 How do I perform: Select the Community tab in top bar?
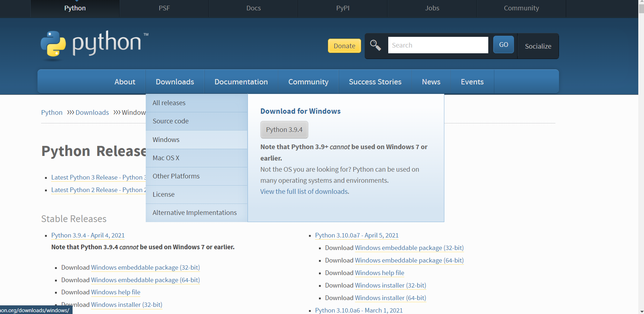(521, 8)
